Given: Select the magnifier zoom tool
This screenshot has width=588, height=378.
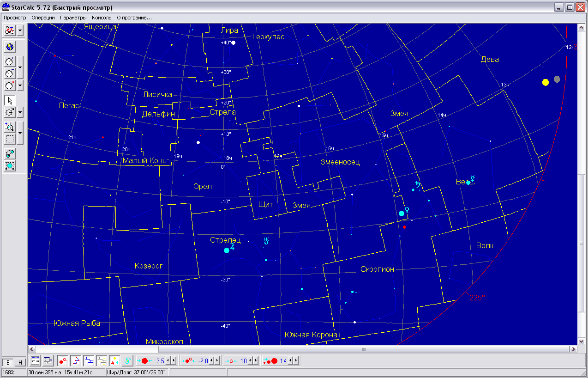Looking at the screenshot, I should point(10,127).
